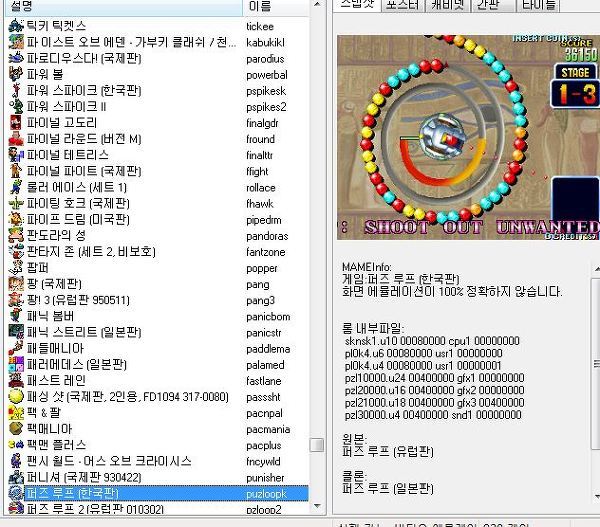
Task: Click icon beside 파워 스파이크 (한국판)
Action: coord(16,90)
